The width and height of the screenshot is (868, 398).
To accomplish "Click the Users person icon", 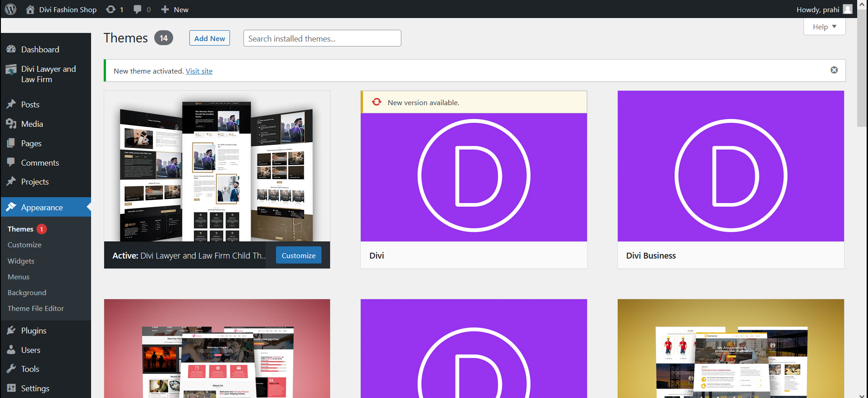I will click(11, 350).
